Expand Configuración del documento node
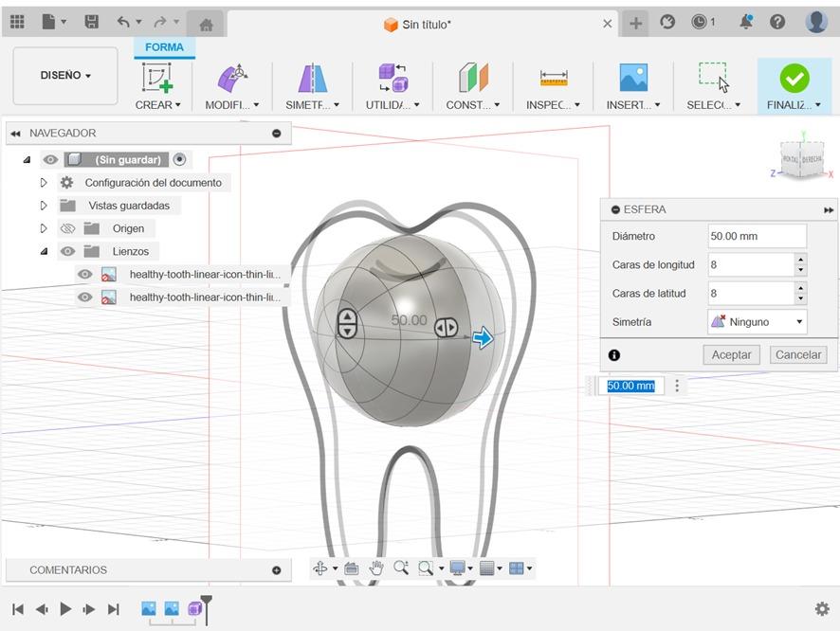 click(44, 183)
